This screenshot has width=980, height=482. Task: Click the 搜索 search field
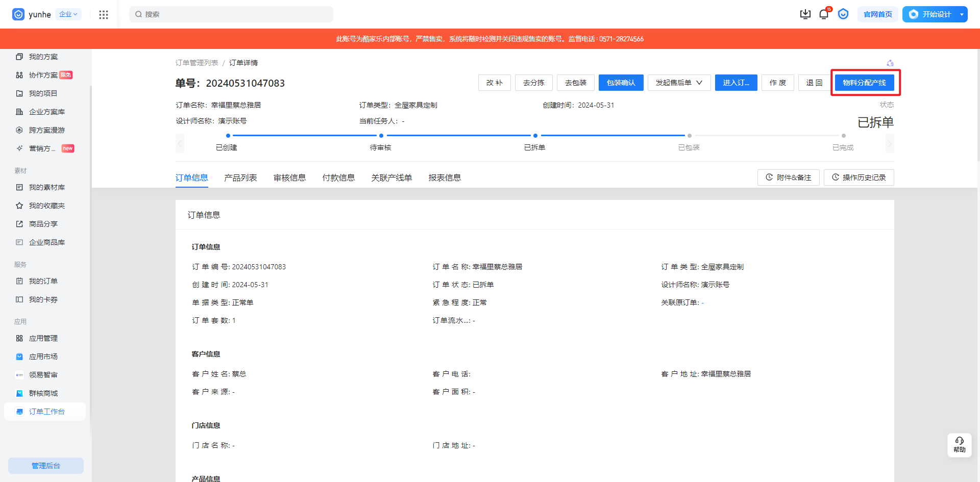pyautogui.click(x=231, y=14)
